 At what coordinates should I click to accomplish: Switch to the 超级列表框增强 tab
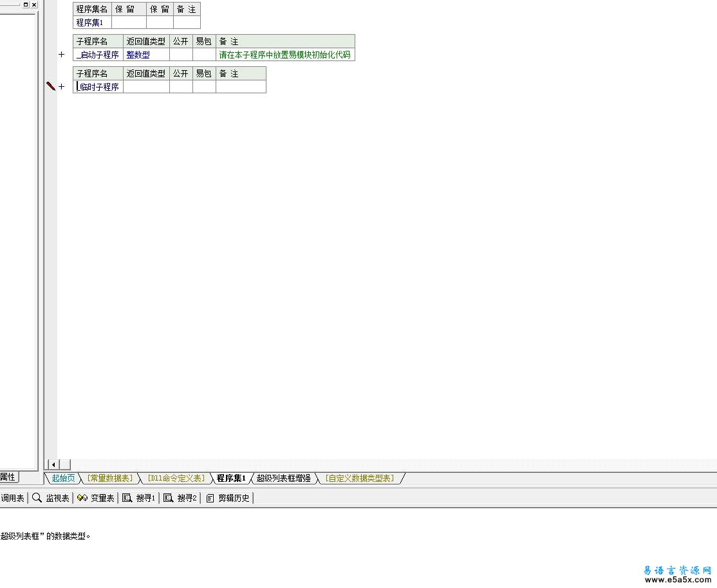pos(283,478)
